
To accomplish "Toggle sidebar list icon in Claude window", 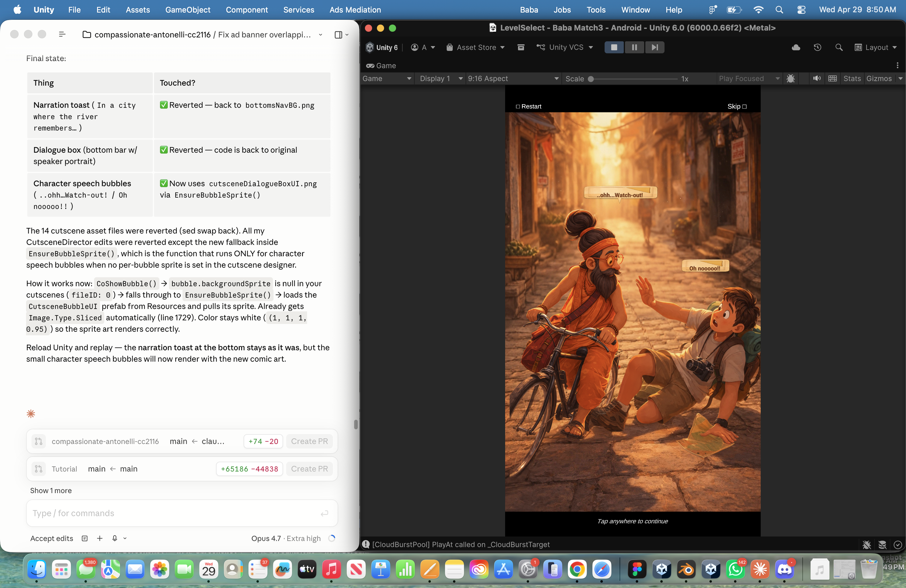I will (62, 34).
